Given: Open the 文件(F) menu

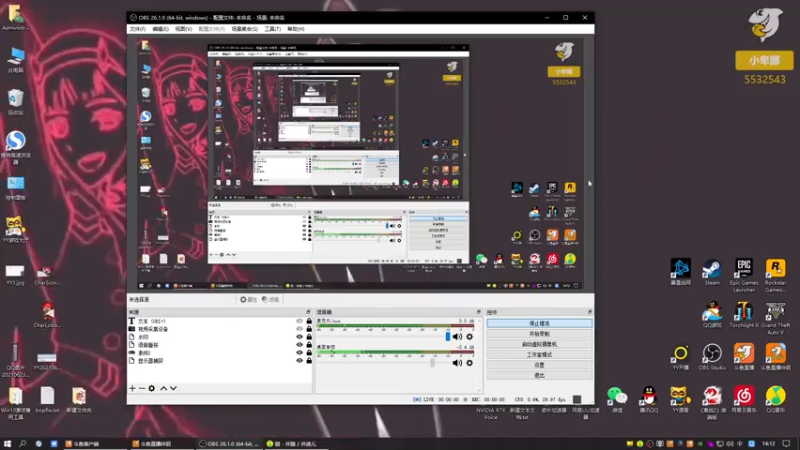Looking at the screenshot, I should (x=137, y=29).
